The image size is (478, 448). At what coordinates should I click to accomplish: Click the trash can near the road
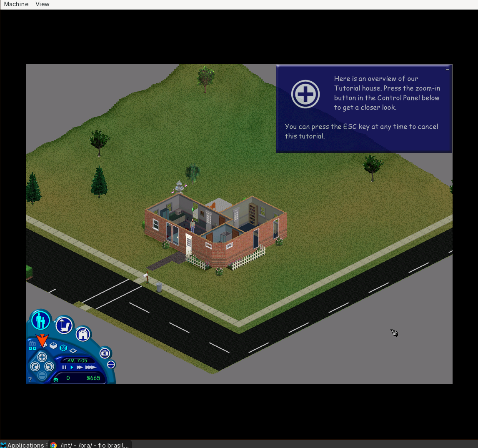coord(159,287)
